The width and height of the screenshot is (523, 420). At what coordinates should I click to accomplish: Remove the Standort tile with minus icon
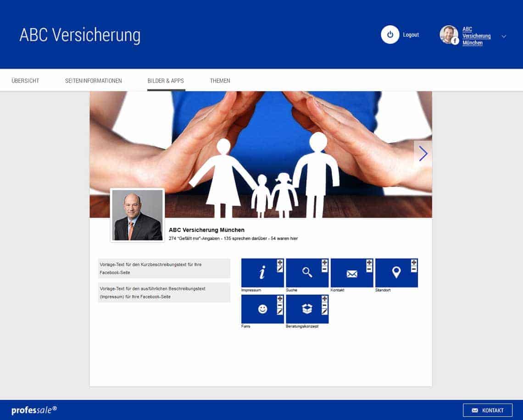click(414, 269)
